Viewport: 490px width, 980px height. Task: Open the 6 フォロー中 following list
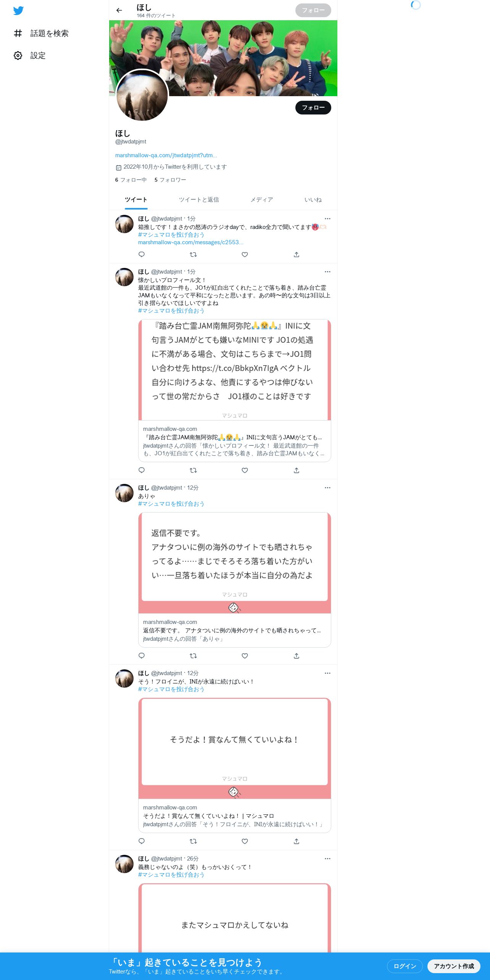(131, 180)
